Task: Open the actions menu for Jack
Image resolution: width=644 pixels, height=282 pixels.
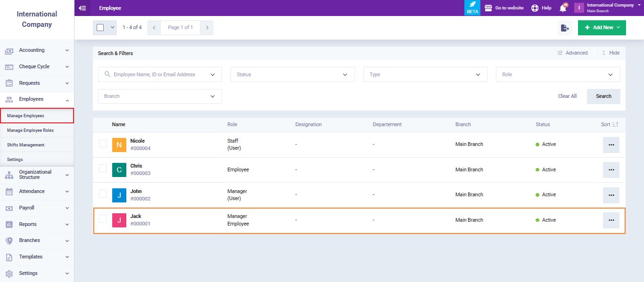Action: tap(611, 220)
